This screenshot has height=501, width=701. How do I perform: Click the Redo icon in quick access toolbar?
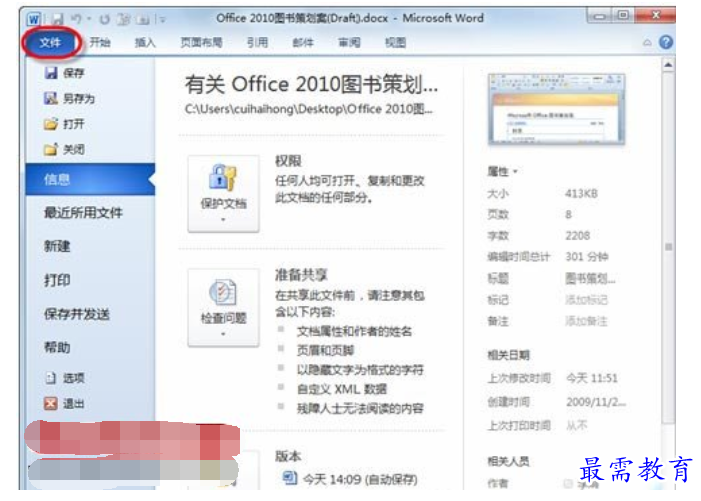click(105, 19)
